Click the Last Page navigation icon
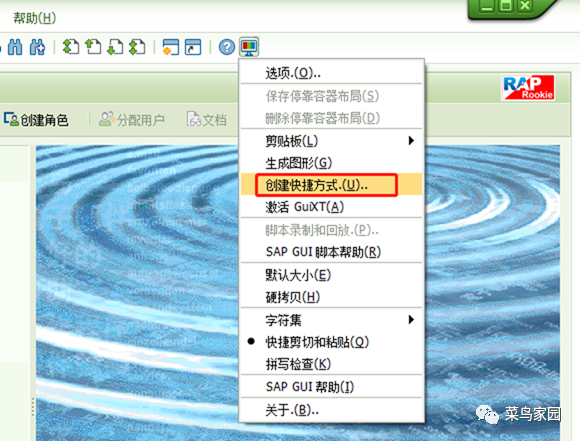Screen dimensions: 580x441 pos(137,47)
